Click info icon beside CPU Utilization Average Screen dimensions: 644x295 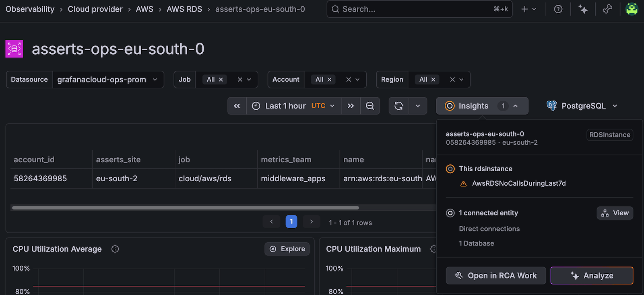click(x=115, y=249)
